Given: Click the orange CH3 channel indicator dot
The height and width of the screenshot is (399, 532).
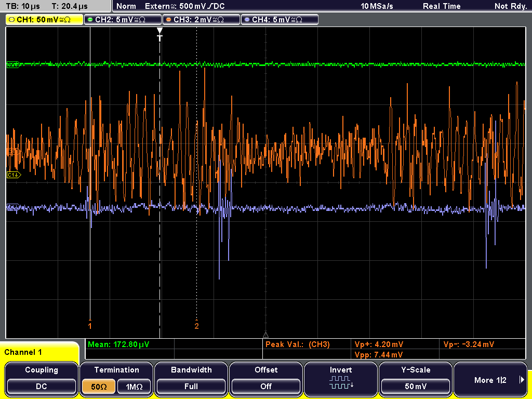Looking at the screenshot, I should 169,20.
